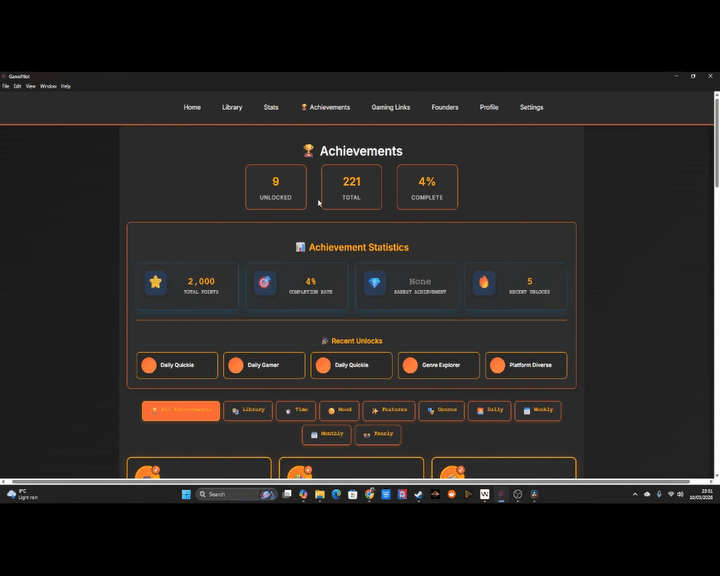Screen dimensions: 720x576
Task: Click the orange badge icon on Daily Gamer
Action: point(236,366)
